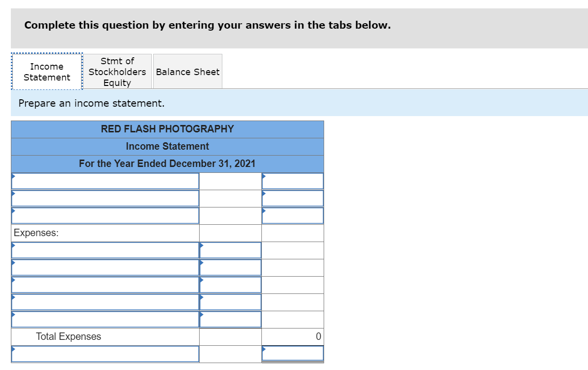
Task: Open the fifth expense account dropdown
Action: 105,319
